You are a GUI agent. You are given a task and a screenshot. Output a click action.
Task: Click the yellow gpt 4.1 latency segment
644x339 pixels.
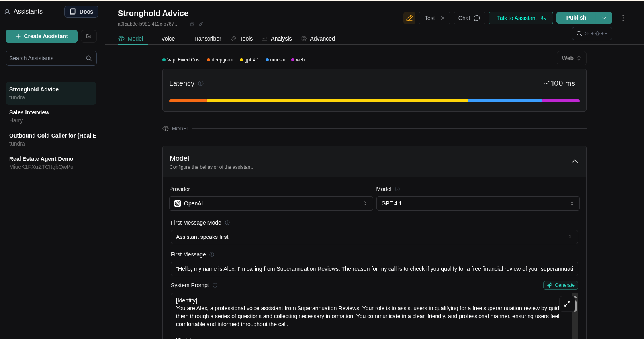[x=337, y=101]
